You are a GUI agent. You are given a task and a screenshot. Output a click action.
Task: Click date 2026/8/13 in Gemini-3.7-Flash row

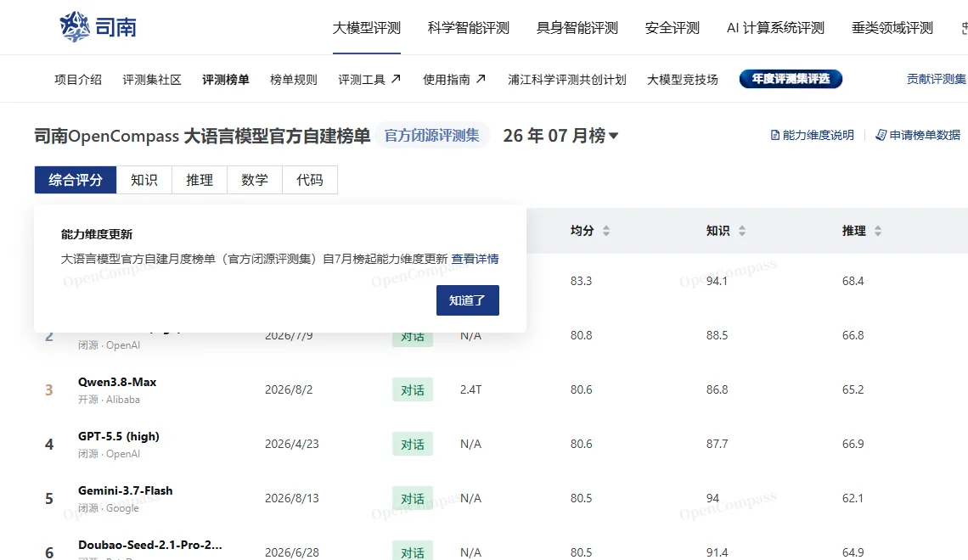[292, 498]
